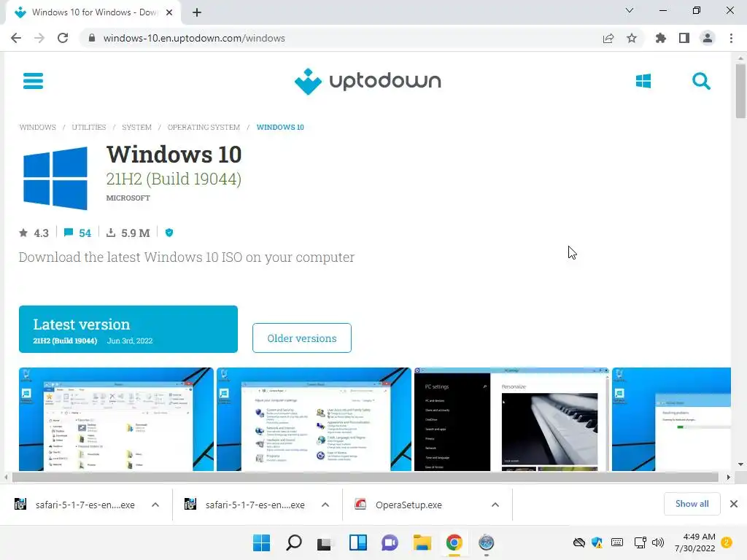The height and width of the screenshot is (560, 747).
Task: Open the Widgets taskbar icon
Action: pos(357,542)
